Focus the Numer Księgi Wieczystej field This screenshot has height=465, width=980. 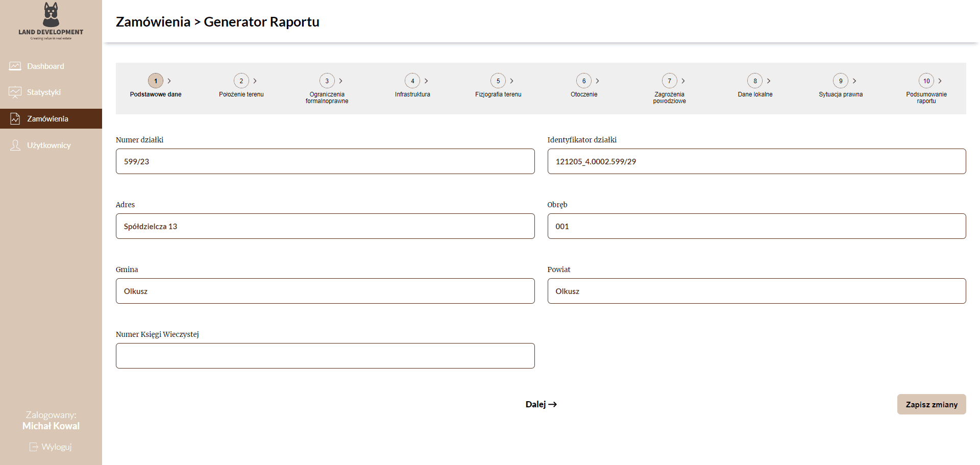(325, 356)
